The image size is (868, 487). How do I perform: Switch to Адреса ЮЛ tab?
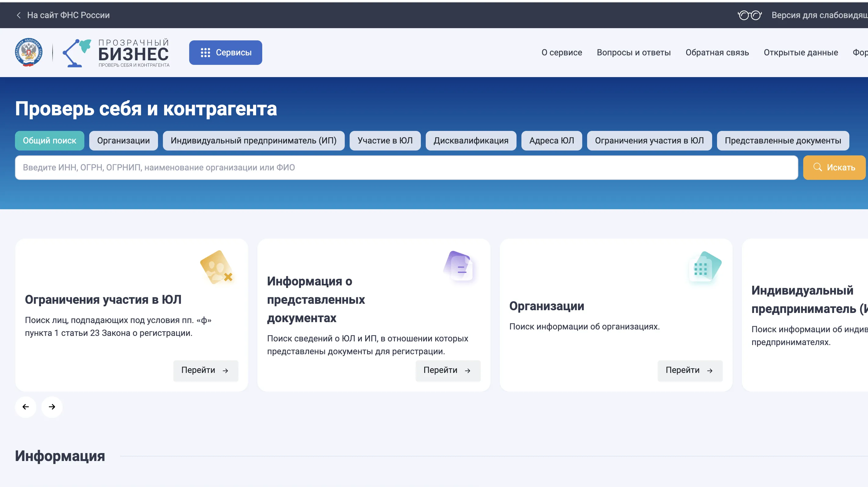pos(551,141)
